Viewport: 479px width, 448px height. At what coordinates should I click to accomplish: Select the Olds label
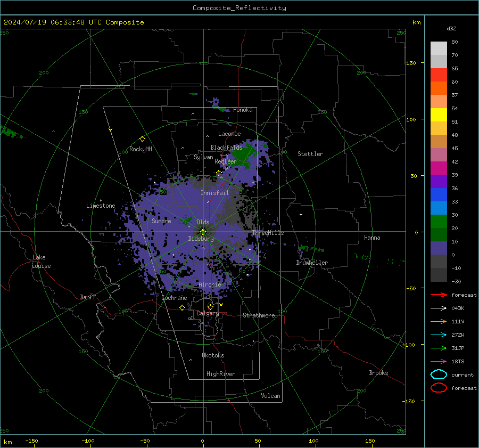pos(203,222)
